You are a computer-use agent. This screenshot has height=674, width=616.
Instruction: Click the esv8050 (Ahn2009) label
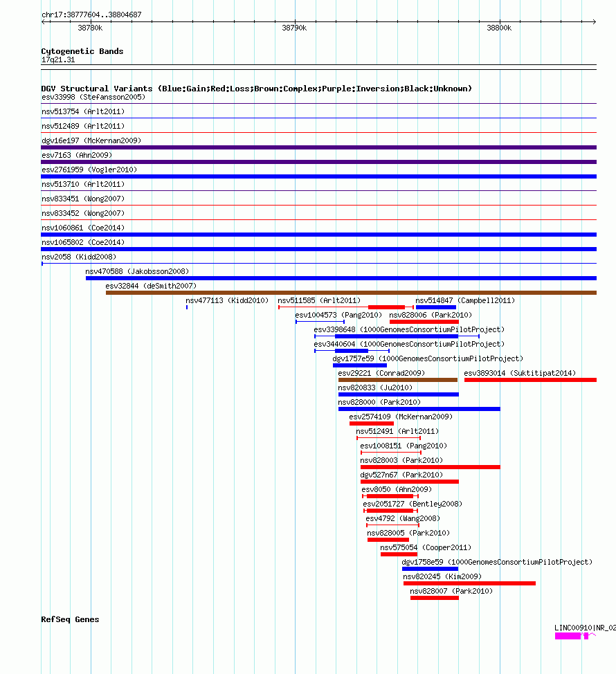click(397, 490)
